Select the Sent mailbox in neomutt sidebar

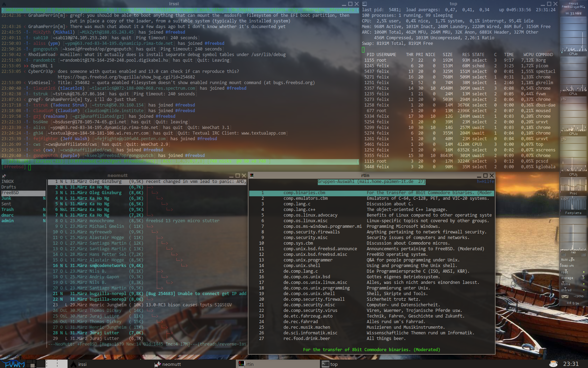23,204
